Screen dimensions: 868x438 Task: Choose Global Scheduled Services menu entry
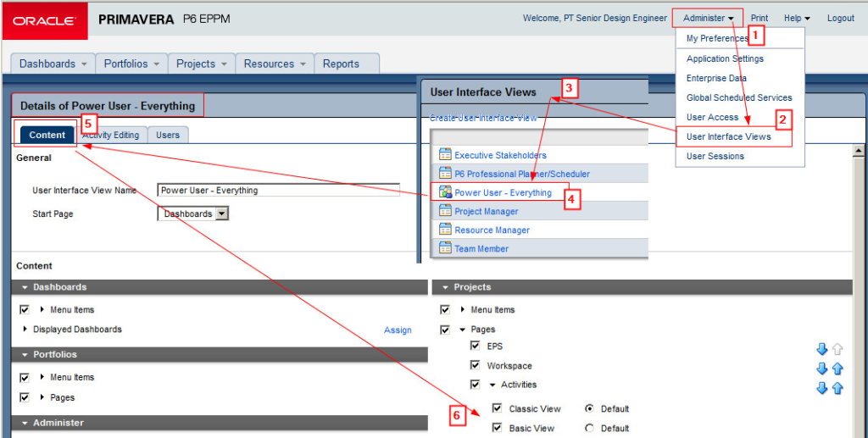[739, 97]
